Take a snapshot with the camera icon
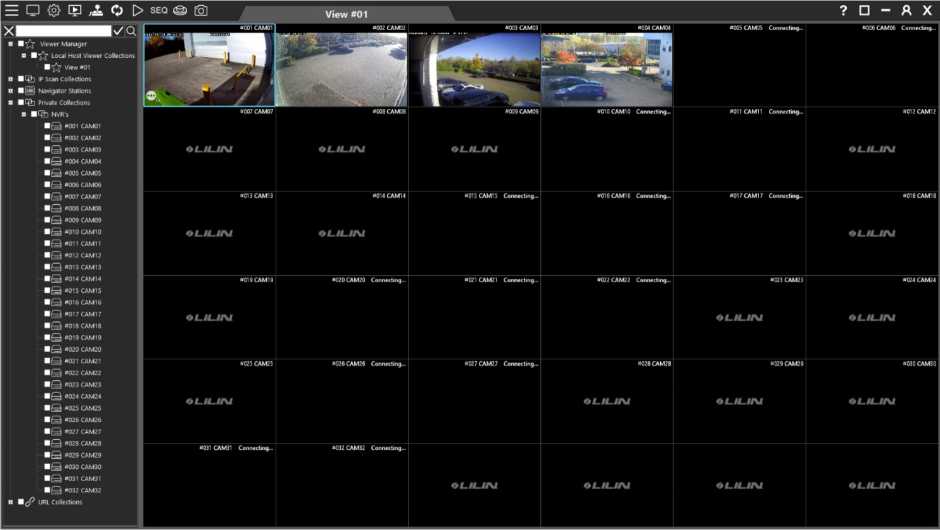This screenshot has width=940, height=530. 201,10
